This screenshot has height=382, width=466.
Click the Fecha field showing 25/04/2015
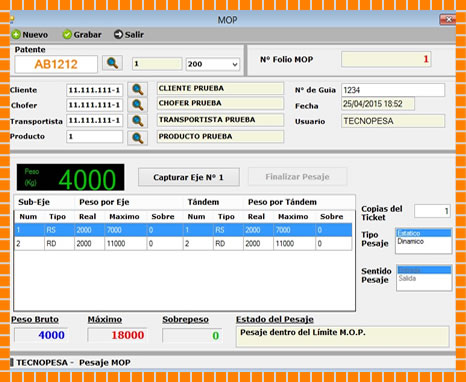(378, 104)
